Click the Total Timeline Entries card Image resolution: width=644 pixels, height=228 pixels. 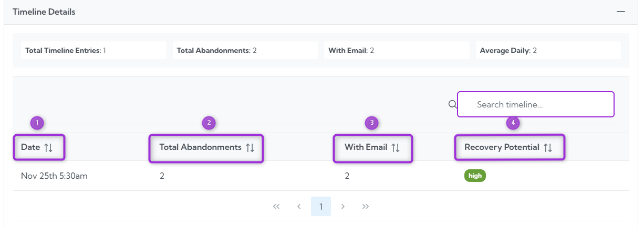click(94, 51)
